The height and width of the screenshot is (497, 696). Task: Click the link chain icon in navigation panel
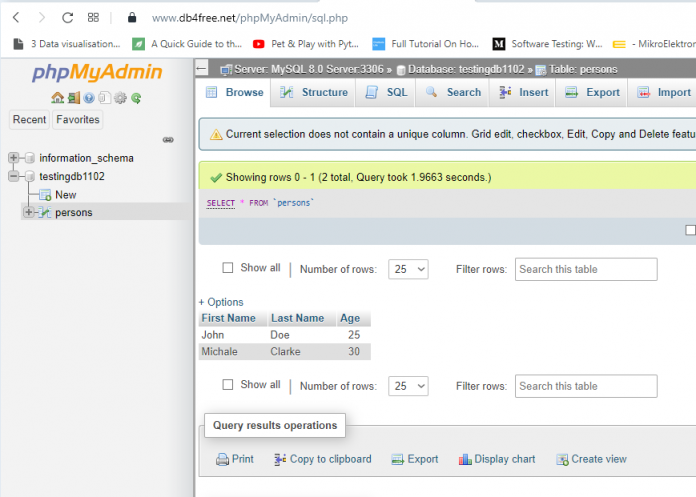[x=168, y=140]
